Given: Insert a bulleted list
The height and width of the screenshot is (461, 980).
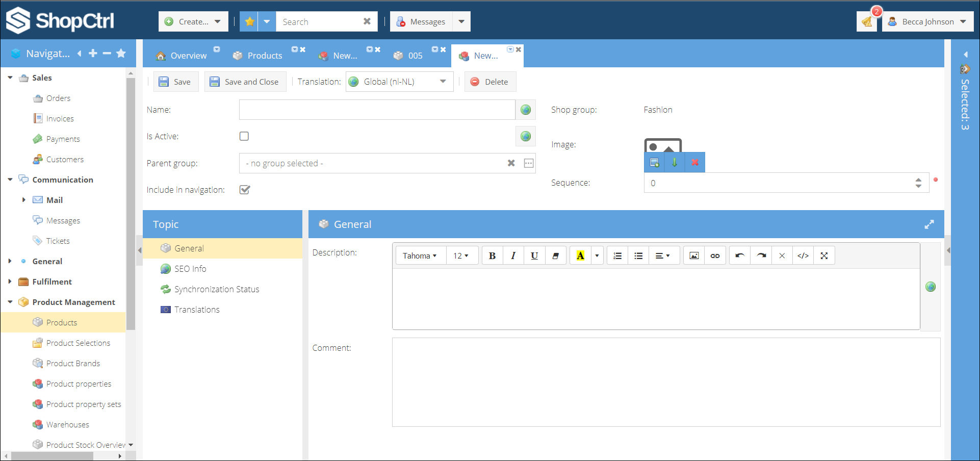Looking at the screenshot, I should pyautogui.click(x=638, y=255).
